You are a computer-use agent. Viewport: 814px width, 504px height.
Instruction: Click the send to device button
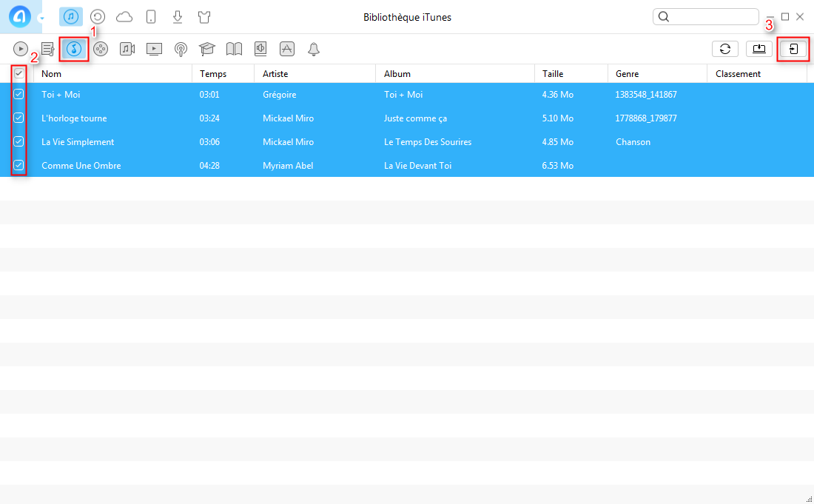793,49
